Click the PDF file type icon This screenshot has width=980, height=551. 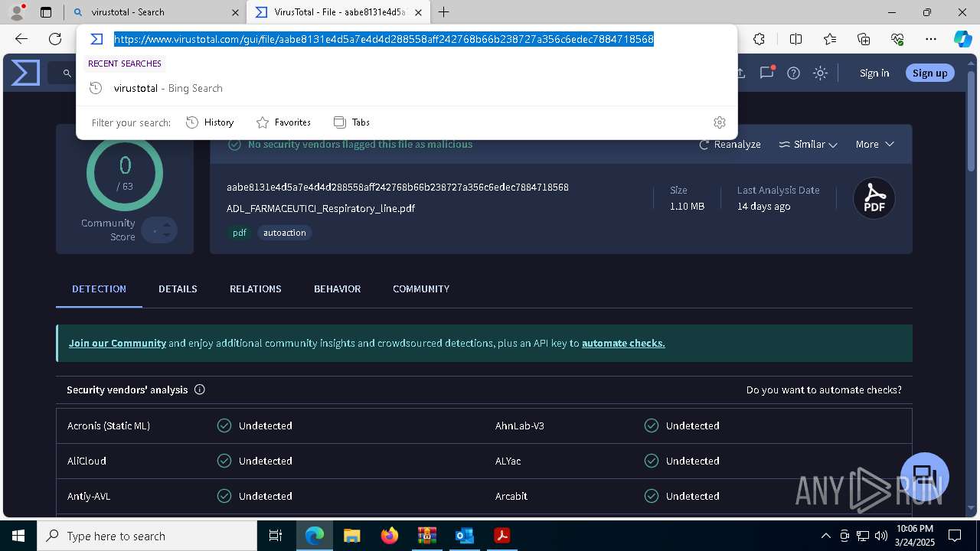(874, 198)
